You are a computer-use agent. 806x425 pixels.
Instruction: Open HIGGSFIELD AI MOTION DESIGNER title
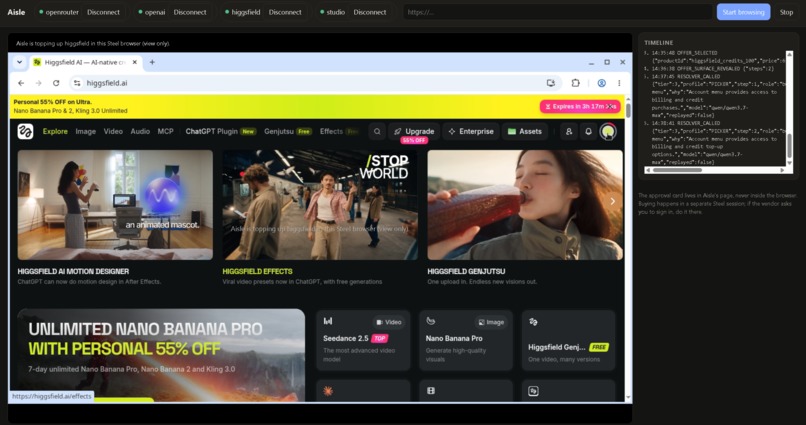(x=73, y=271)
